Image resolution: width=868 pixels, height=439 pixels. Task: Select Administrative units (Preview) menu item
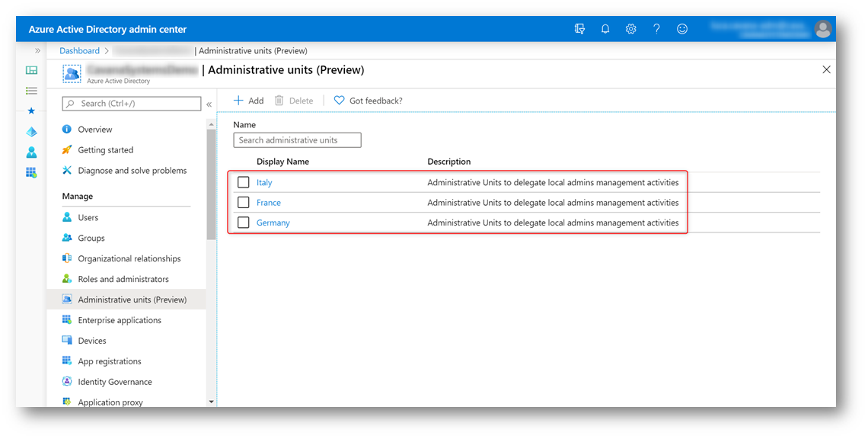[x=126, y=300]
